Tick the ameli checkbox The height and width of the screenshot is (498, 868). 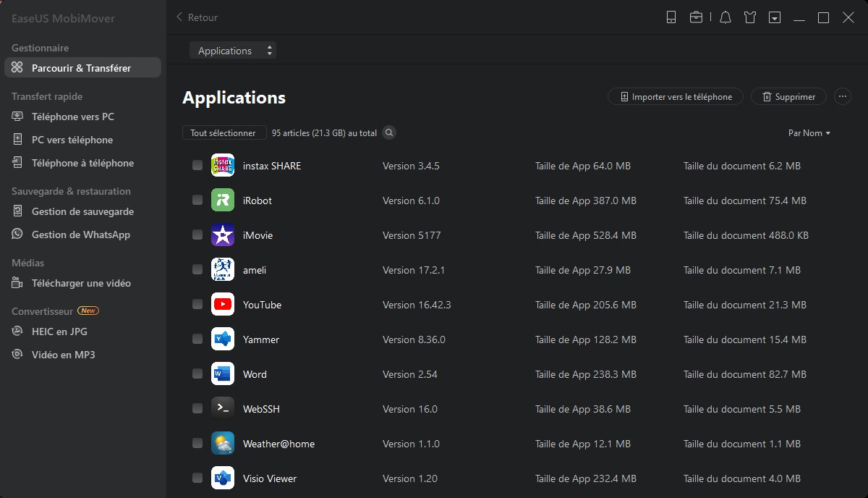pos(197,270)
